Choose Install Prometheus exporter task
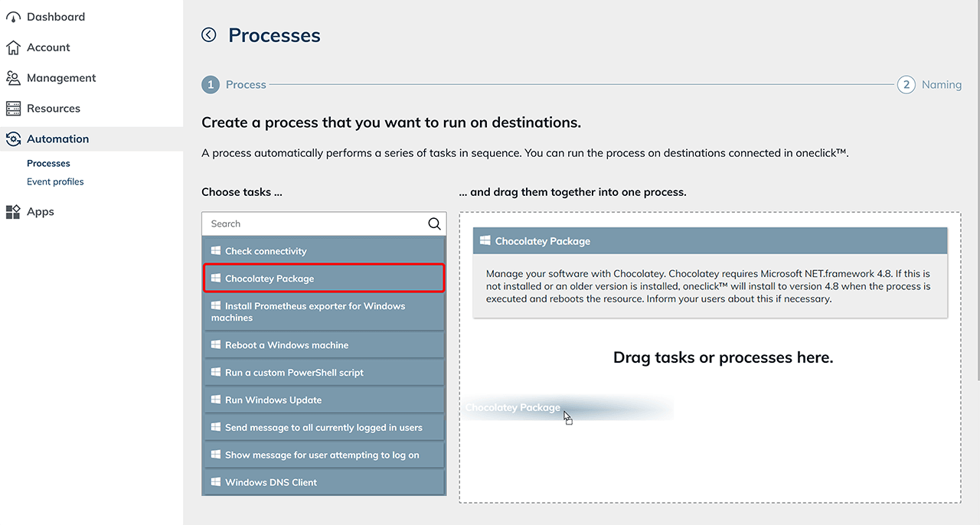This screenshot has height=525, width=980. [x=324, y=311]
